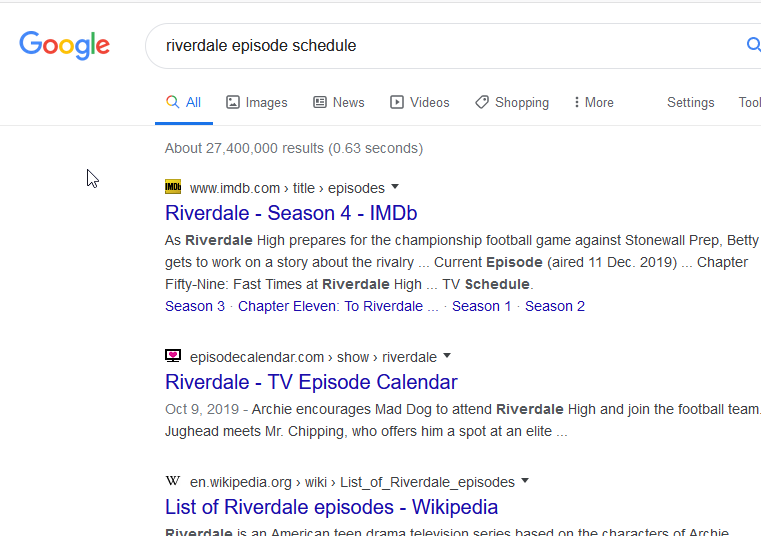This screenshot has width=761, height=536.
Task: Open List of Riverdale episodes - Wikipedia
Action: tap(331, 507)
